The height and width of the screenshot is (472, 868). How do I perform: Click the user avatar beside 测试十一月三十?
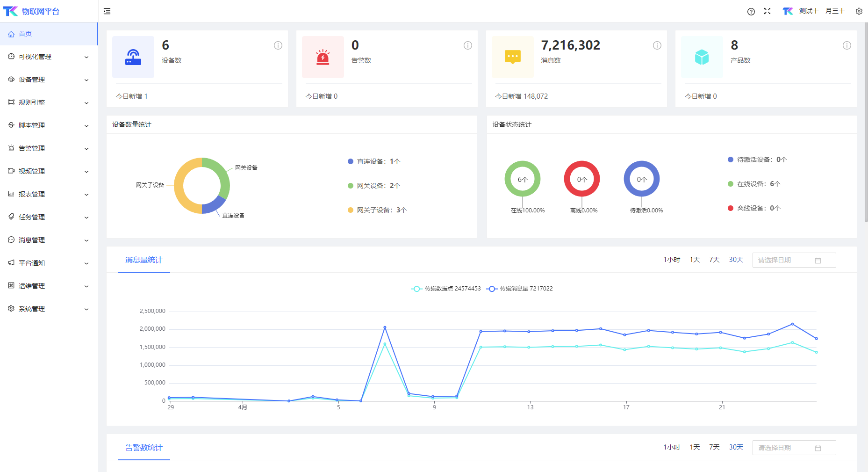point(788,11)
